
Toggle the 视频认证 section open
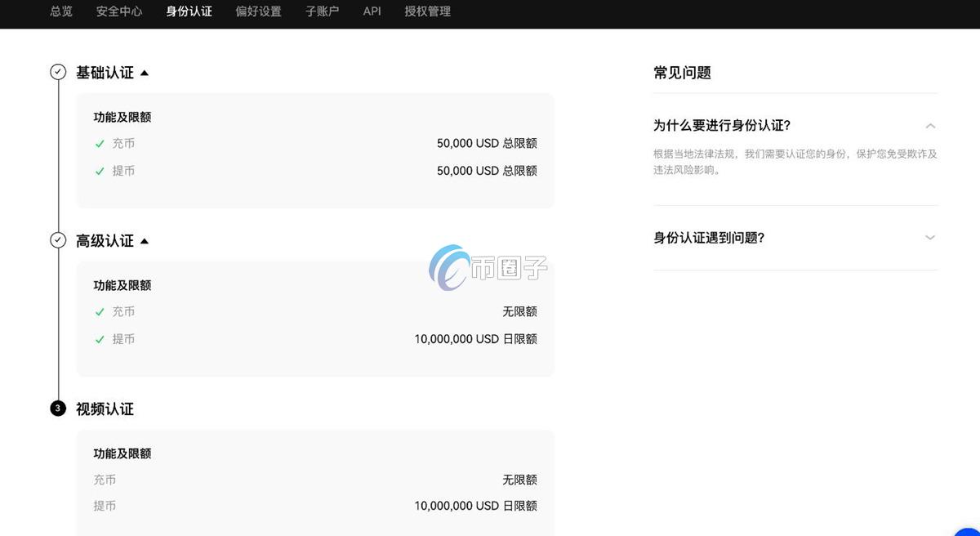pos(105,409)
